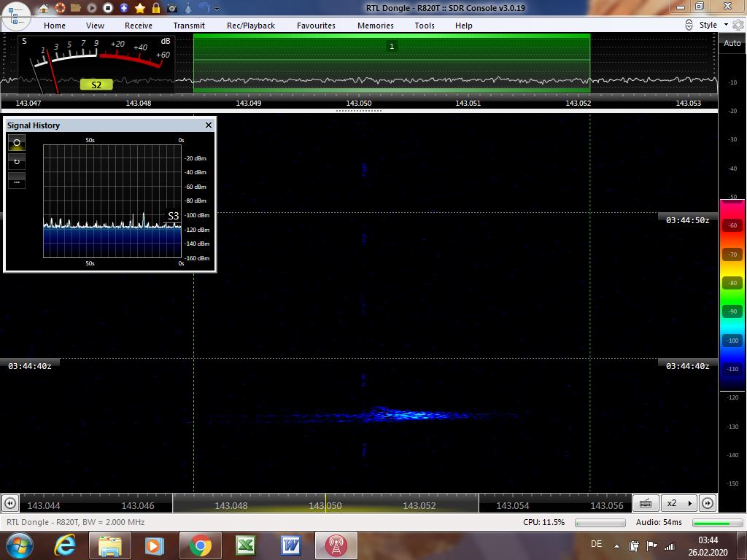Open the Favourites ribbon tab
Screen dimensions: 747x560
(x=317, y=26)
